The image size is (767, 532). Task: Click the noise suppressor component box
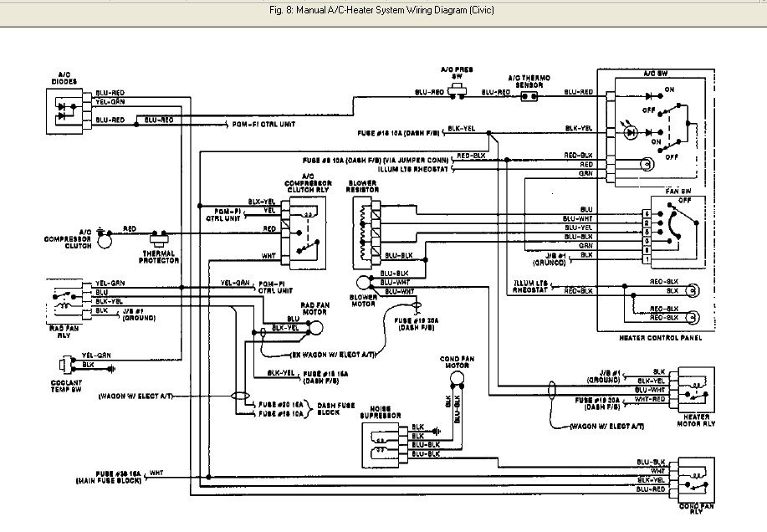381,445
